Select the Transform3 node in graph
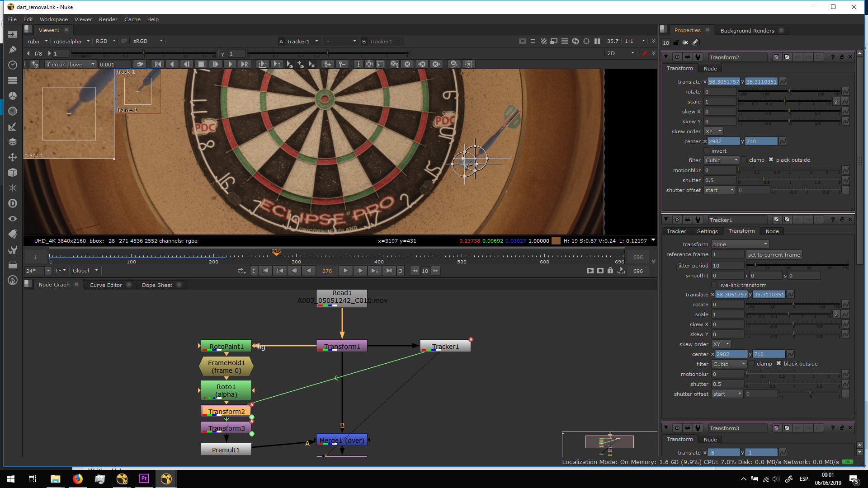 [226, 428]
